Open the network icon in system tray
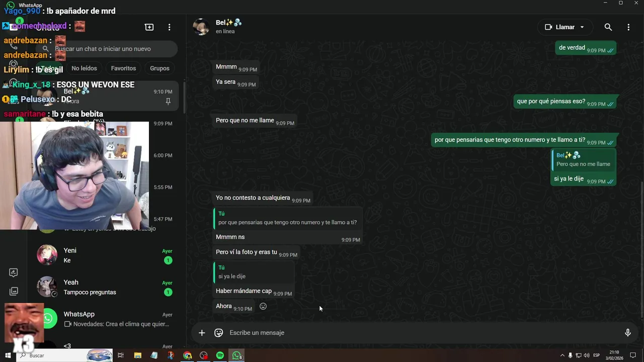 (x=578, y=355)
